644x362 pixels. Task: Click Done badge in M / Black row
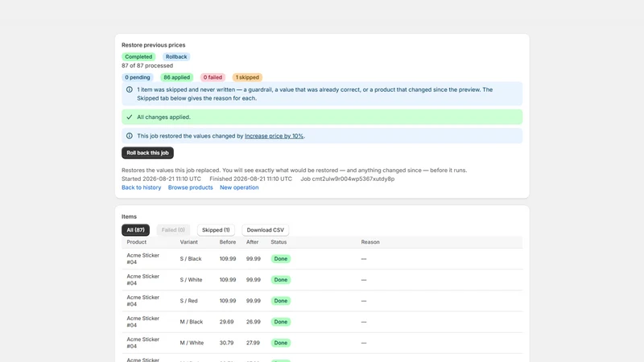pyautogui.click(x=280, y=322)
